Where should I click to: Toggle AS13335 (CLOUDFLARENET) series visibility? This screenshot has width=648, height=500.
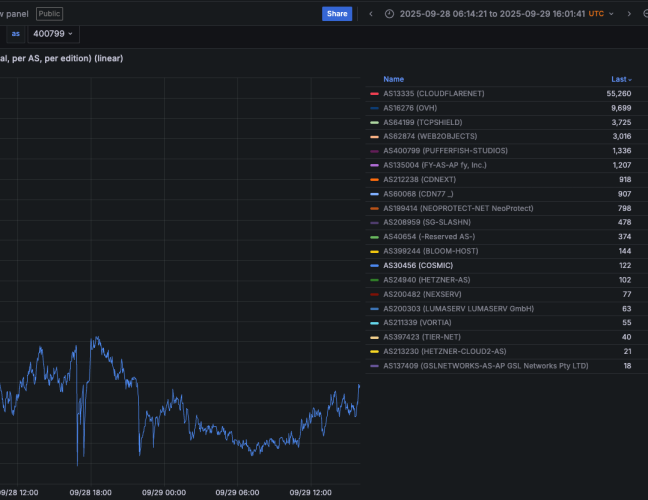[x=433, y=93]
